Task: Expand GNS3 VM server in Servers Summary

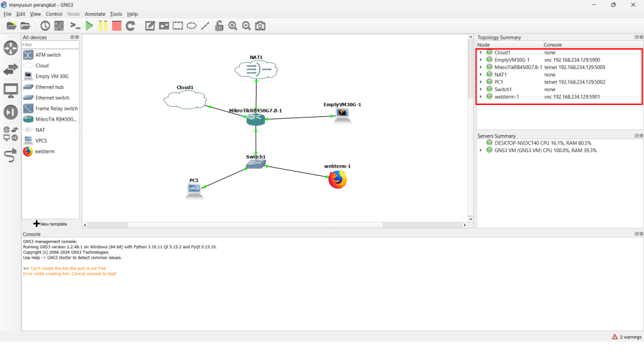Action: point(480,151)
